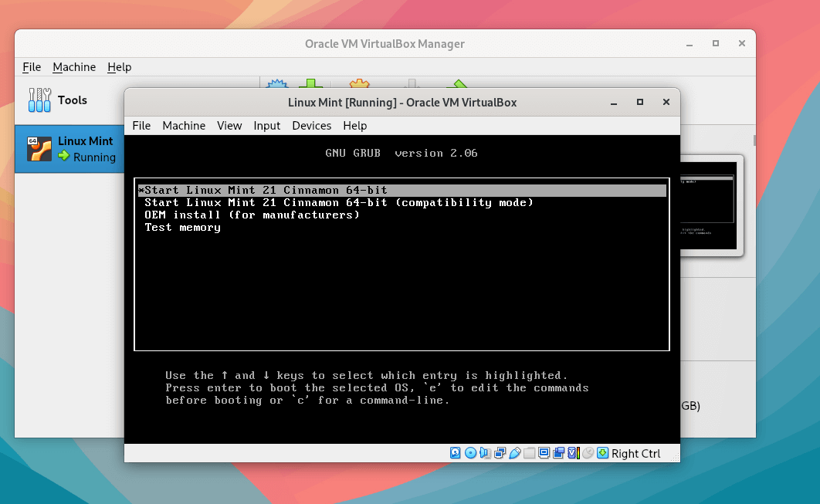This screenshot has width=820, height=504.
Task: Click the mouse integration status icon
Action: pyautogui.click(x=588, y=453)
